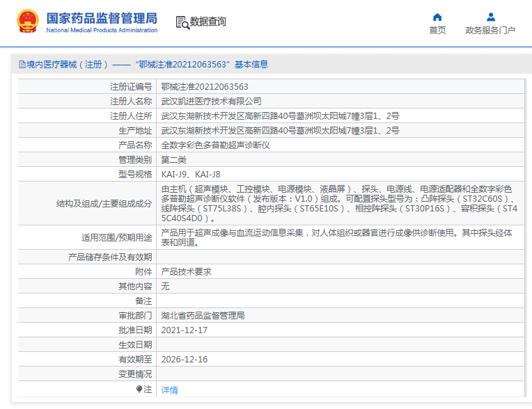The image size is (532, 409).
Task: Click the NMPA national emblem logo
Action: [x=29, y=22]
